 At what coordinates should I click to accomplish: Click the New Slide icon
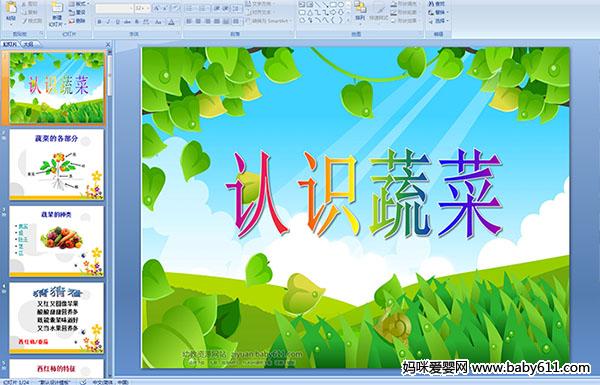point(57,9)
